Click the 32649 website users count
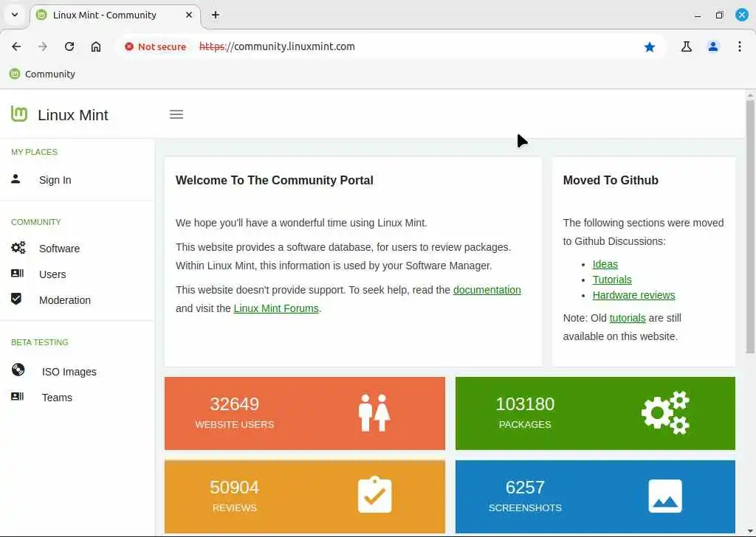 coord(234,404)
